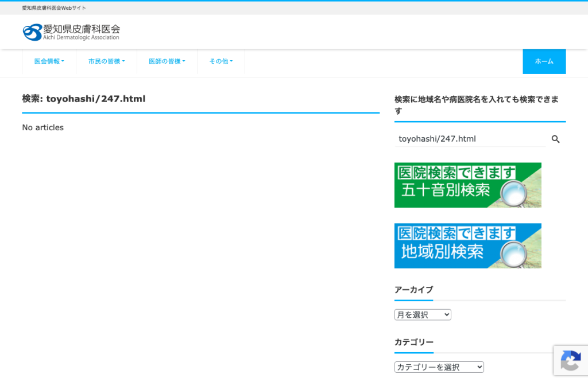The height and width of the screenshot is (382, 588).
Task: Expand the カテゴリーを選択 dropdown
Action: 439,367
